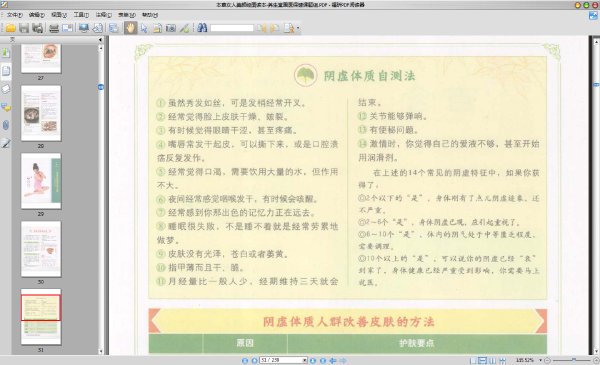This screenshot has width=600, height=365.
Task: Go to first page button
Action: 245,360
